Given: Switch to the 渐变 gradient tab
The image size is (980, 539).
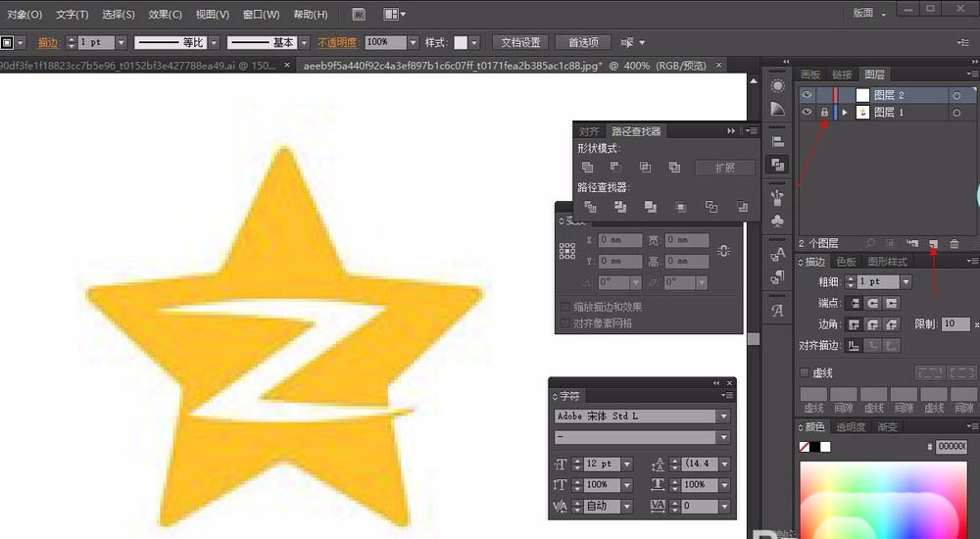Looking at the screenshot, I should tap(888, 427).
